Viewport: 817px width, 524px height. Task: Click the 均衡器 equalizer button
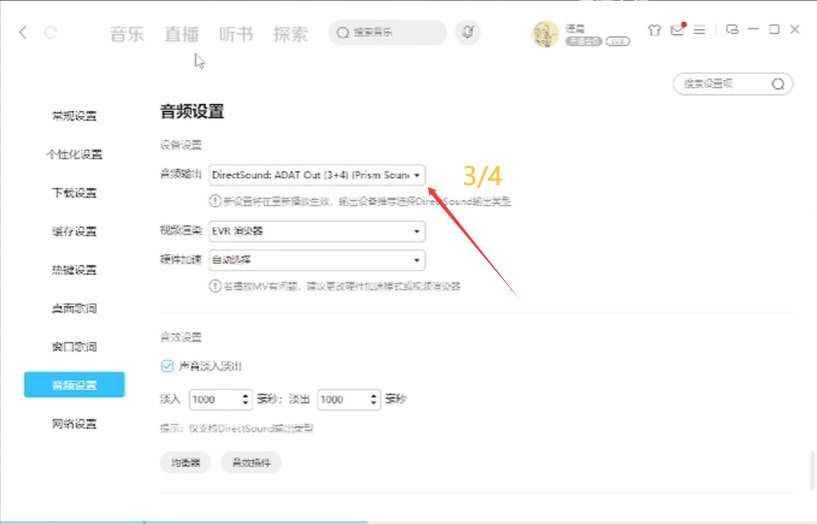[x=185, y=463]
